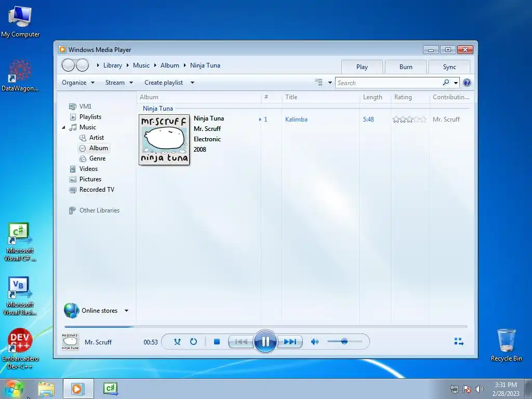Click the Ninja Tuna album cover art
532x399 pixels.
point(164,140)
